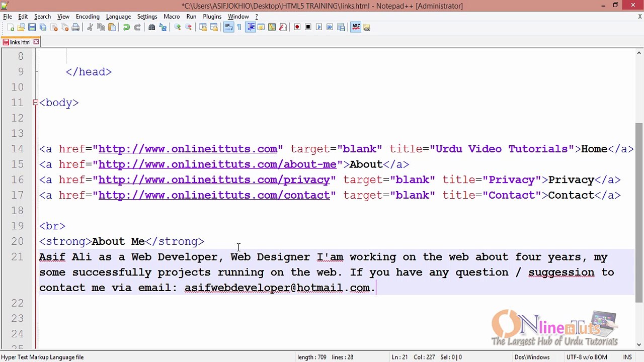This screenshot has width=644, height=362.
Task: Toggle Show All Characters pilcrow icon
Action: (239, 27)
